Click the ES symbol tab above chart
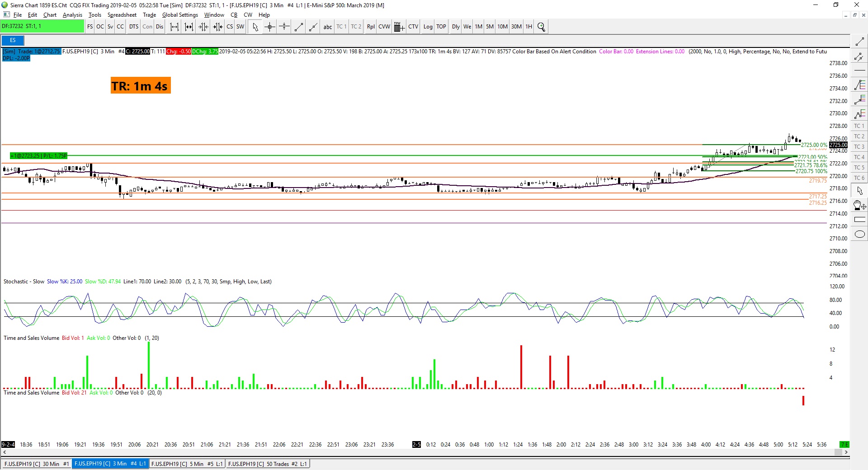 coord(13,40)
